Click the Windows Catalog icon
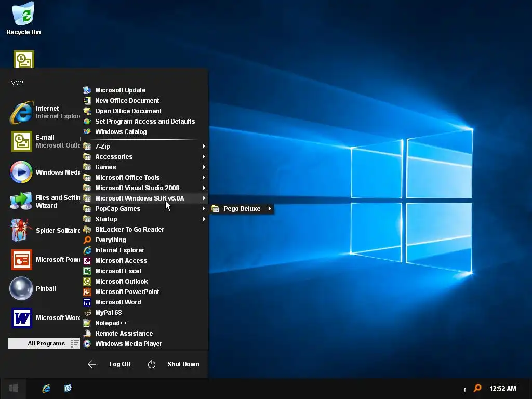This screenshot has height=399, width=532. (x=87, y=131)
